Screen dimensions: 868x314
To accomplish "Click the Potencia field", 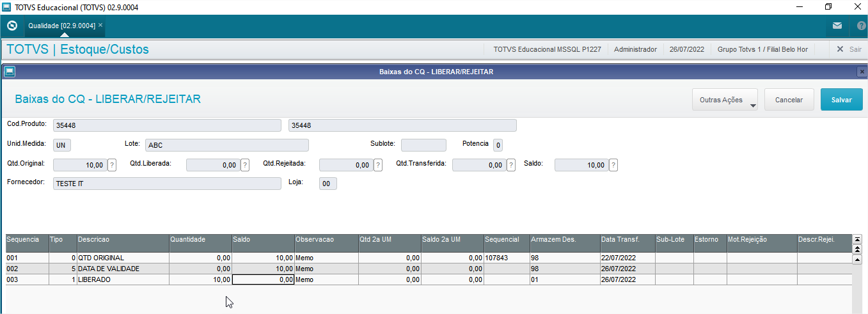I will 498,145.
